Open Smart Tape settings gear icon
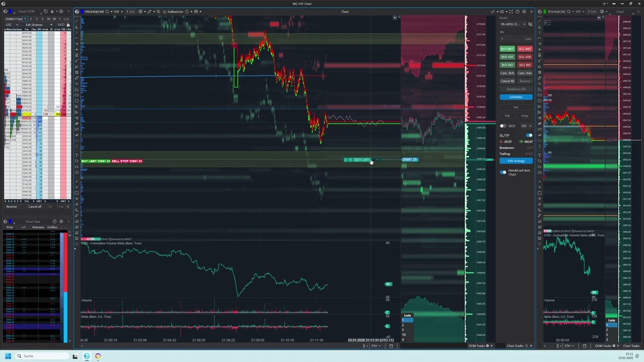 61,221
